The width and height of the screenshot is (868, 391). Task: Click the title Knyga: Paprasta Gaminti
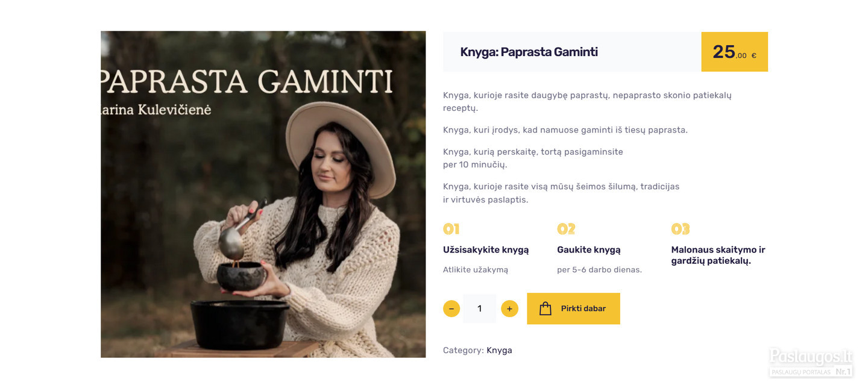[x=529, y=52]
